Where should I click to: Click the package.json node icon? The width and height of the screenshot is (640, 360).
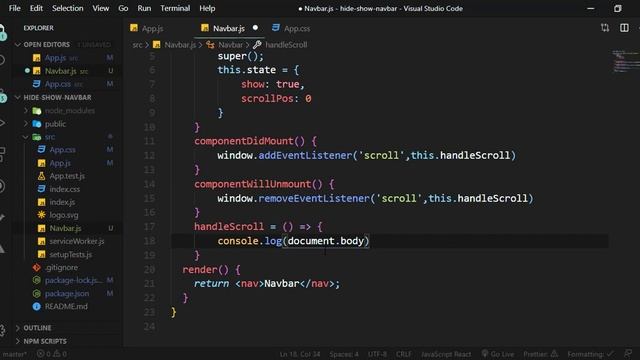(36, 293)
